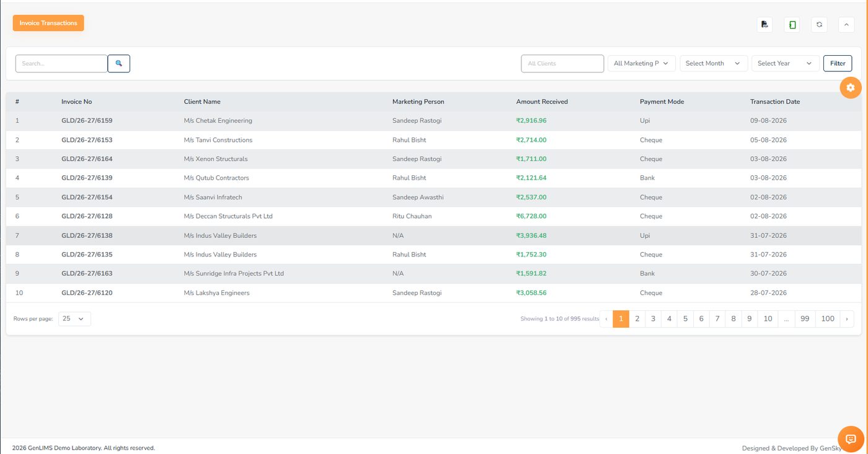The height and width of the screenshot is (454, 868).
Task: Open the orange chat support bubble
Action: click(851, 439)
